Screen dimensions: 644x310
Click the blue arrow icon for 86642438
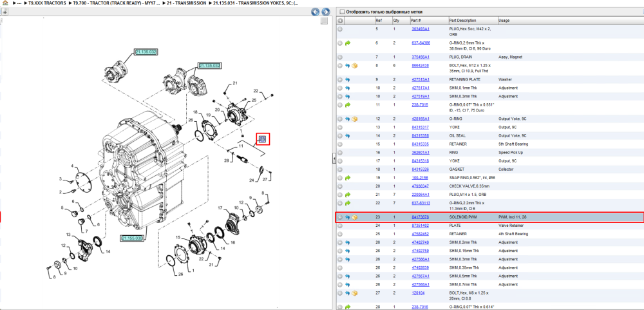point(348,65)
